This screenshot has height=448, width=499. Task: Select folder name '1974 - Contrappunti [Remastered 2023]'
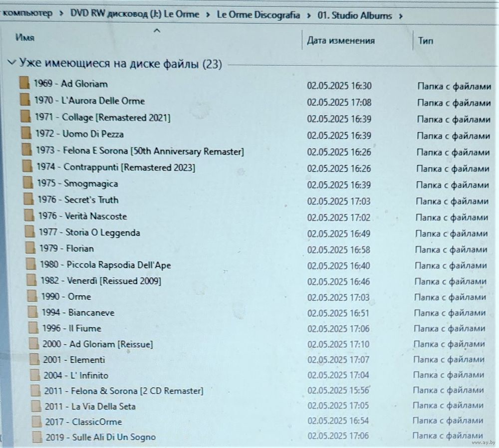pyautogui.click(x=116, y=167)
